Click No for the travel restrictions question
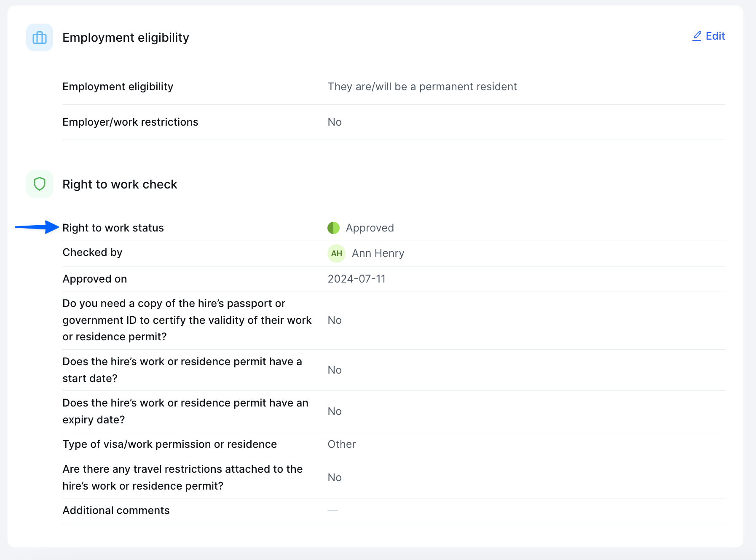The image size is (756, 560). coord(334,477)
